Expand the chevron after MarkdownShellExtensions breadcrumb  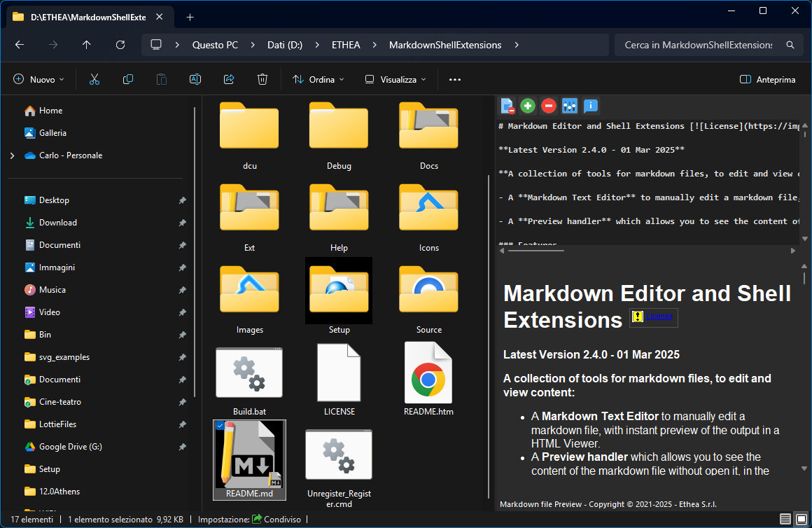(517, 45)
